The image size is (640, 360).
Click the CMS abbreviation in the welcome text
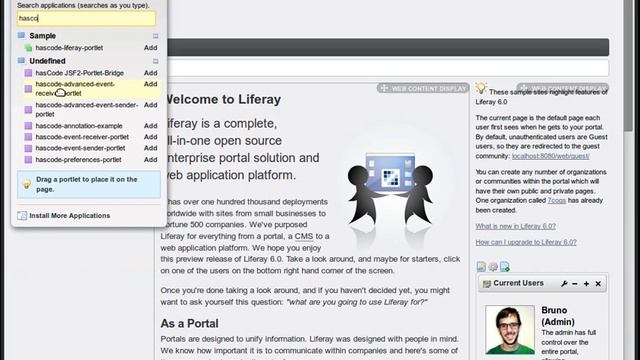click(304, 236)
